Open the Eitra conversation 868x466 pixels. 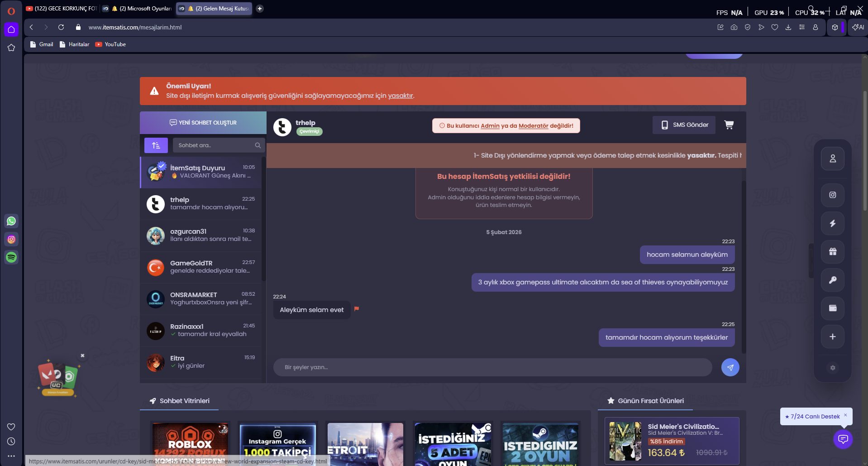point(201,362)
